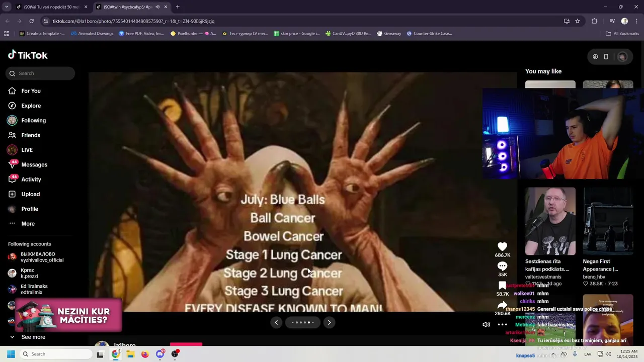Open the Counter-Strike Case bookmark
The height and width of the screenshot is (362, 644).
(429, 34)
